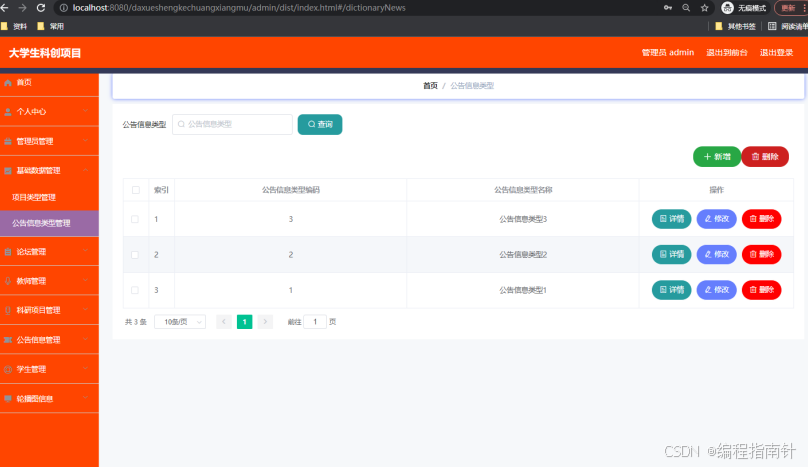Click 退出登录 in header

coord(776,53)
